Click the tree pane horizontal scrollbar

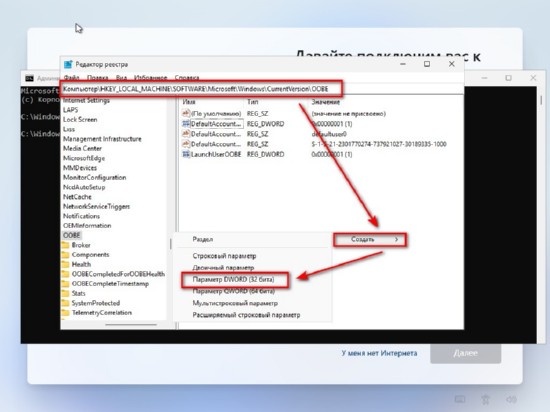131,325
